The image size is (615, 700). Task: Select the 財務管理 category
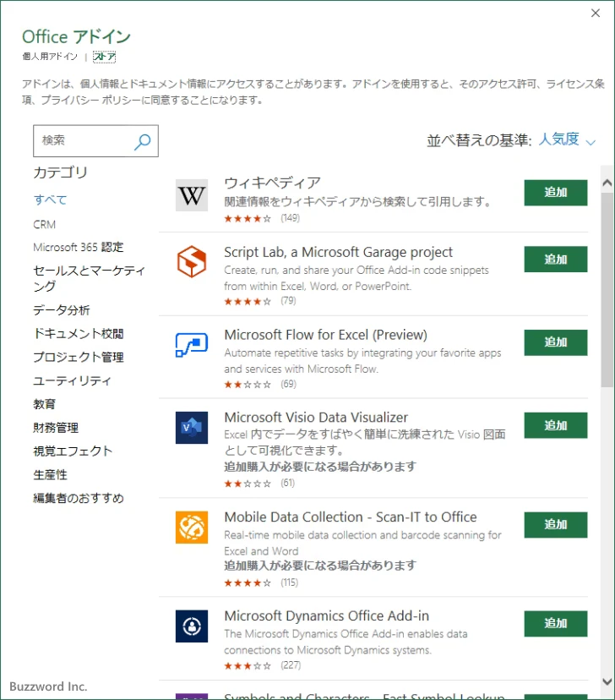point(56,428)
